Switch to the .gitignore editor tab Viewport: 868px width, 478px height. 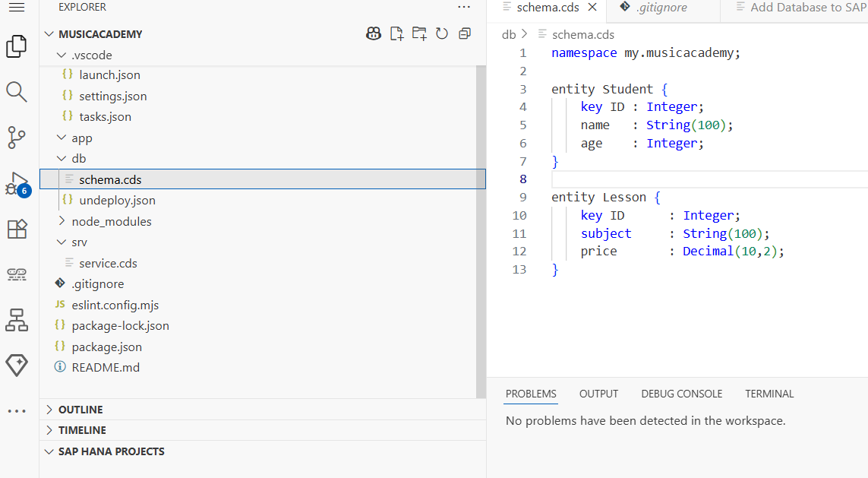click(662, 8)
